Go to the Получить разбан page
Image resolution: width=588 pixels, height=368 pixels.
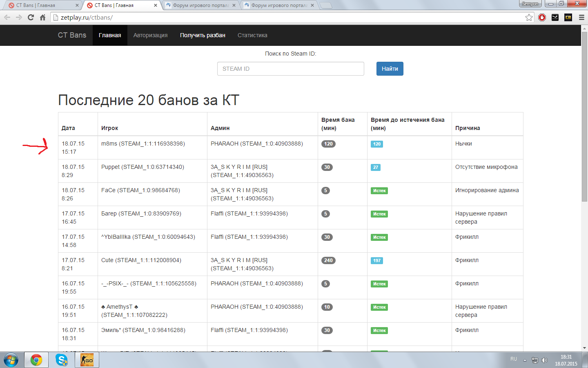pyautogui.click(x=203, y=35)
